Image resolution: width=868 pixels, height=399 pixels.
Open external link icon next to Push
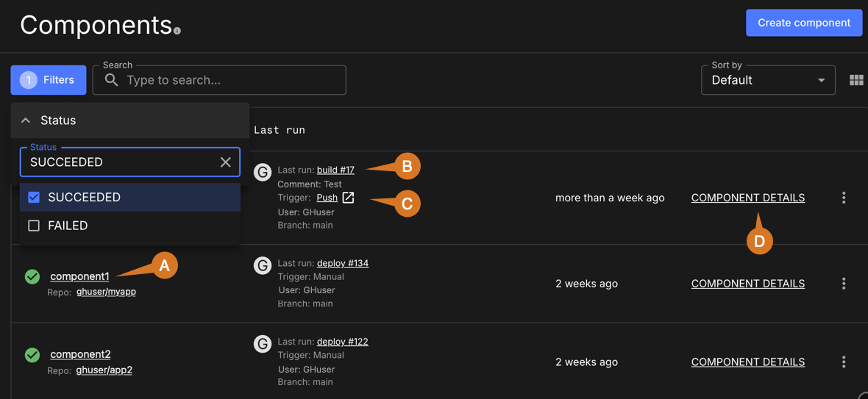tap(348, 197)
